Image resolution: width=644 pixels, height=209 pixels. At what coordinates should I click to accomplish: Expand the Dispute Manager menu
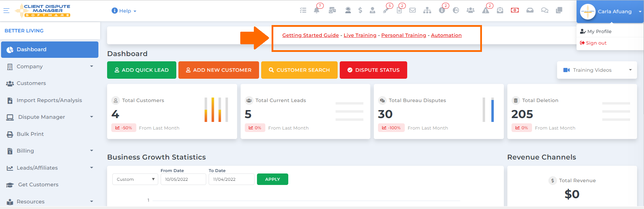coord(50,117)
